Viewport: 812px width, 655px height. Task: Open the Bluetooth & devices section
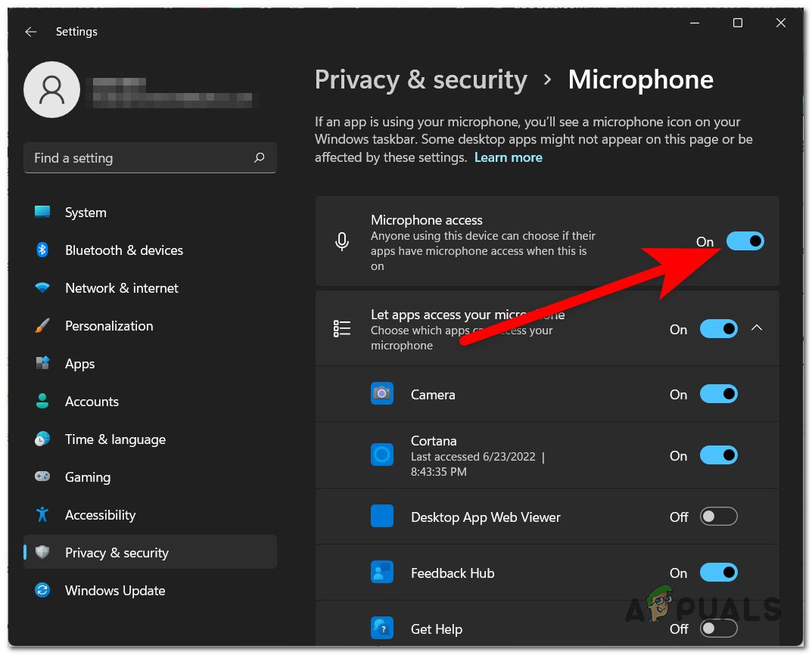tap(124, 250)
